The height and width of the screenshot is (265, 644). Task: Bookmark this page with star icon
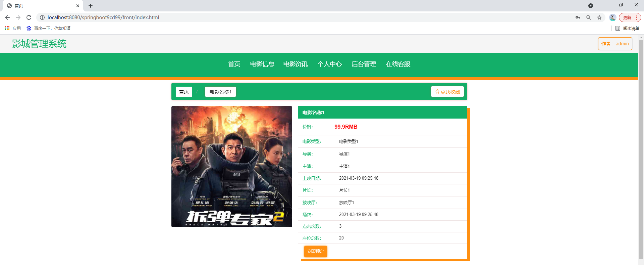click(x=599, y=17)
